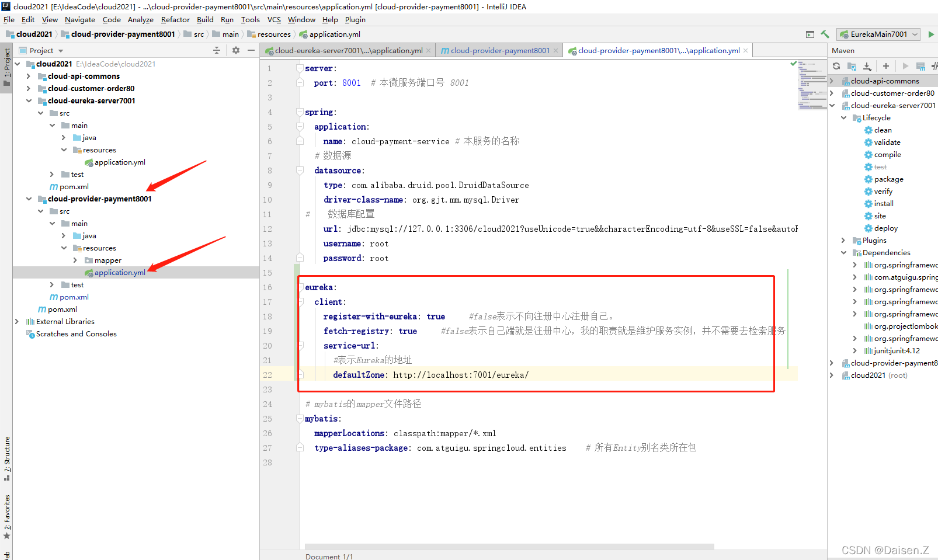Expand the mapper folder
Screen dimensions: 938x560
coord(75,260)
